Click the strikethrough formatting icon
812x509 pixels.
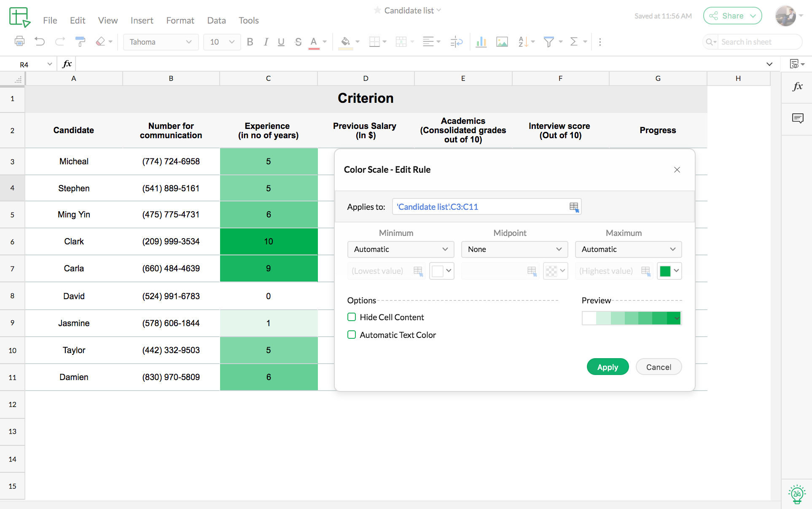(297, 42)
